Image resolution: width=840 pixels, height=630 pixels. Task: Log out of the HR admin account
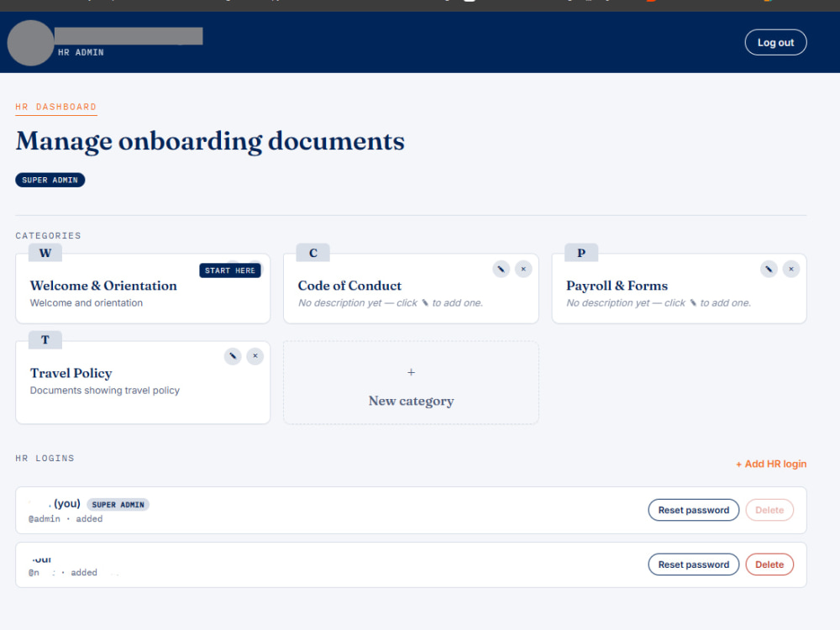point(775,42)
